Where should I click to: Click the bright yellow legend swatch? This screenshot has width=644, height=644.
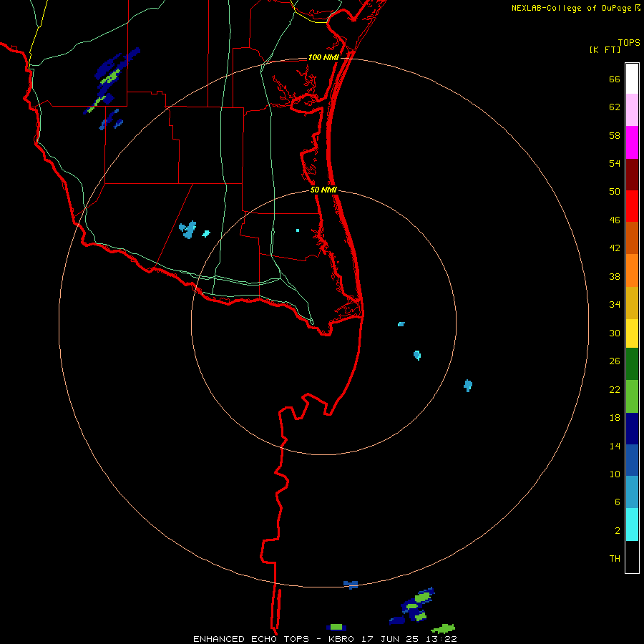pyautogui.click(x=632, y=333)
